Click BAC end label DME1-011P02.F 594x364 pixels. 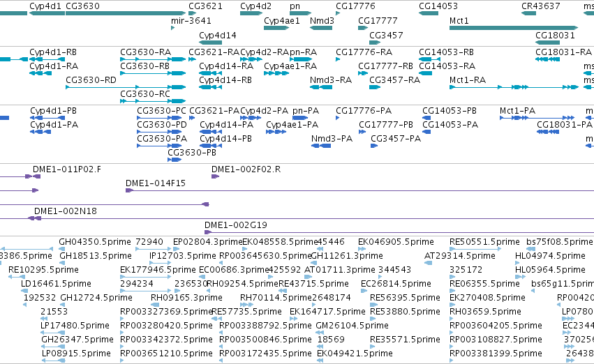67,169
